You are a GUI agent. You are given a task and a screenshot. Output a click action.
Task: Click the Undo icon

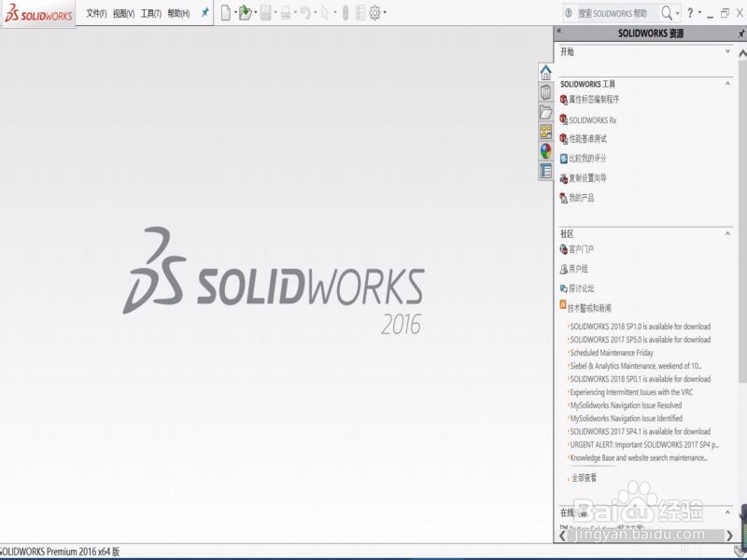click(x=306, y=13)
